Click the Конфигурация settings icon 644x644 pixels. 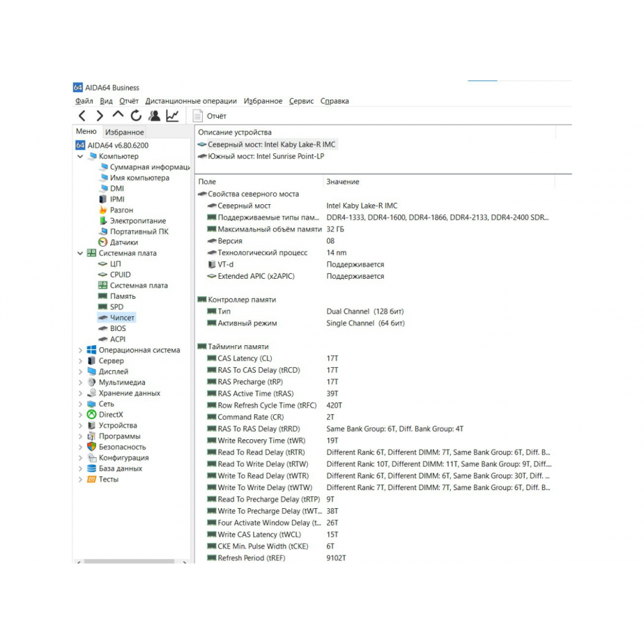coord(91,457)
